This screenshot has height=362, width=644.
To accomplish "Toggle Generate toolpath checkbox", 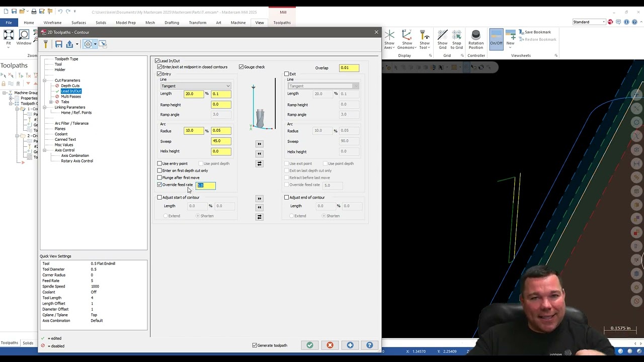I will point(255,345).
